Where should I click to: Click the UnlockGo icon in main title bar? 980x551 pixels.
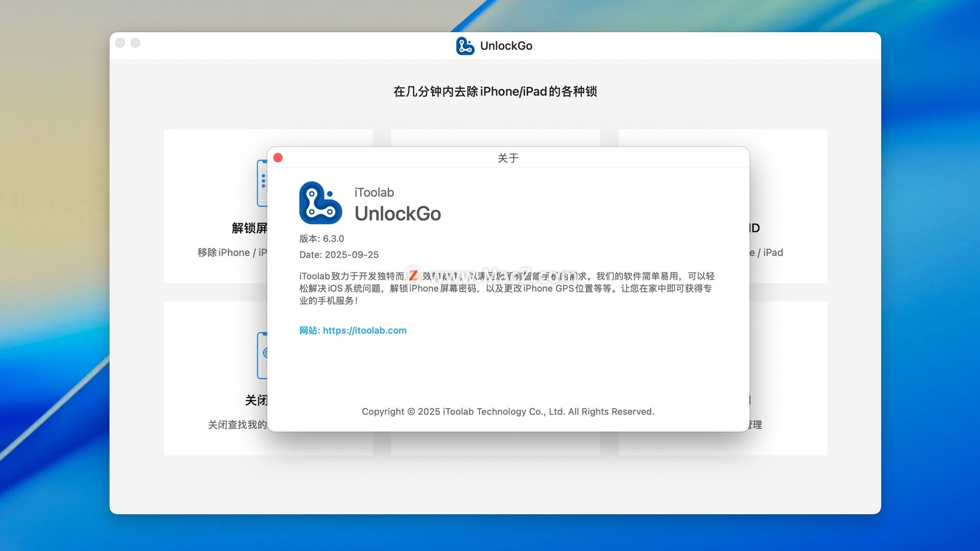click(465, 46)
